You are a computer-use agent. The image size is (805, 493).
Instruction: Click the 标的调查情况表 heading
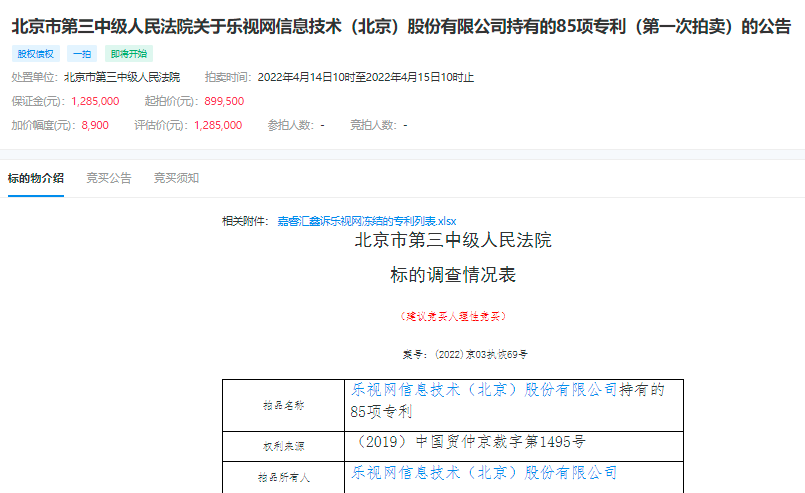pos(453,275)
